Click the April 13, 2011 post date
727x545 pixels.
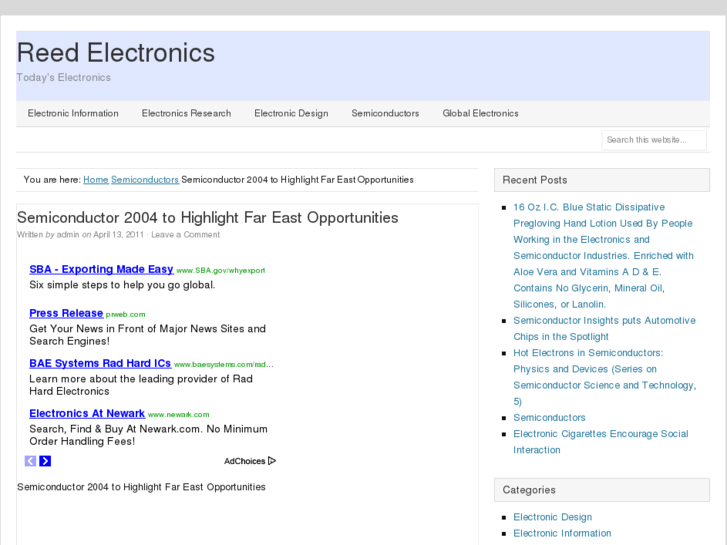click(119, 235)
